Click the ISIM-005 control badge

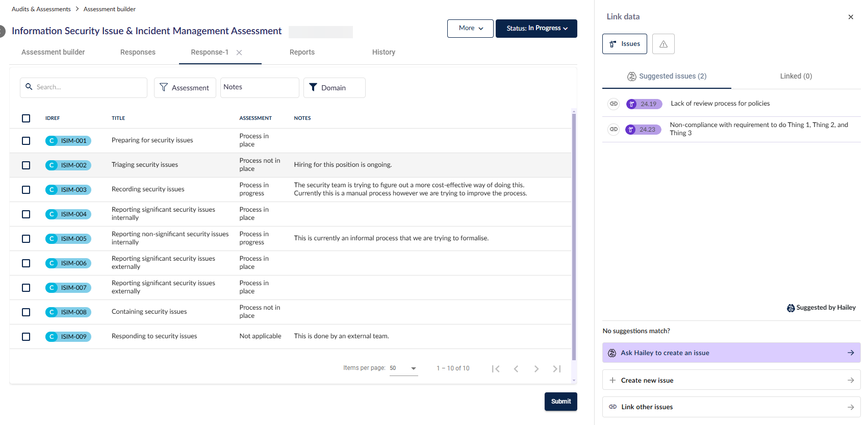(x=68, y=239)
